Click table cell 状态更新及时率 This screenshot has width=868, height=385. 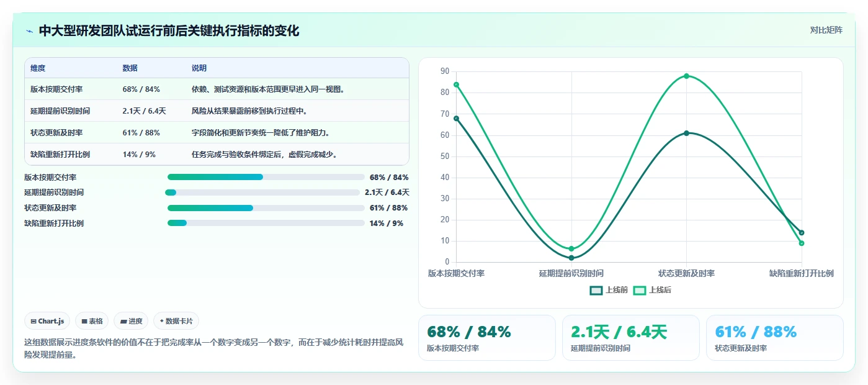(56, 133)
